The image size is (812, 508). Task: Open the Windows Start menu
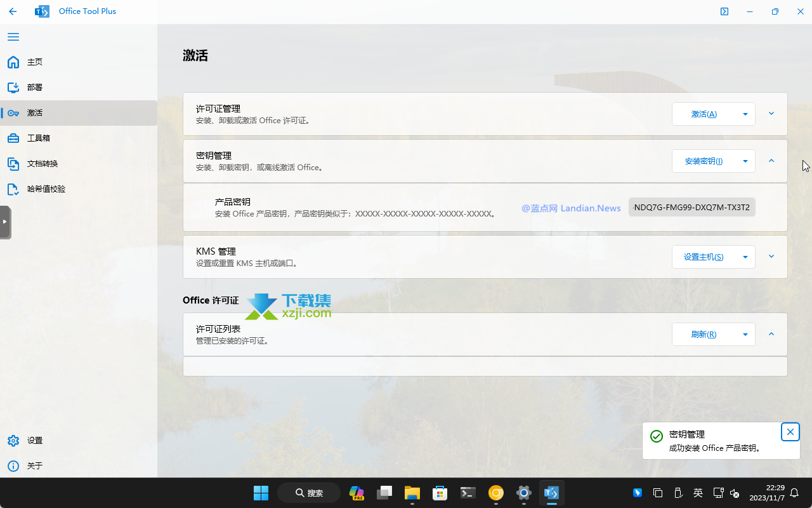click(261, 493)
